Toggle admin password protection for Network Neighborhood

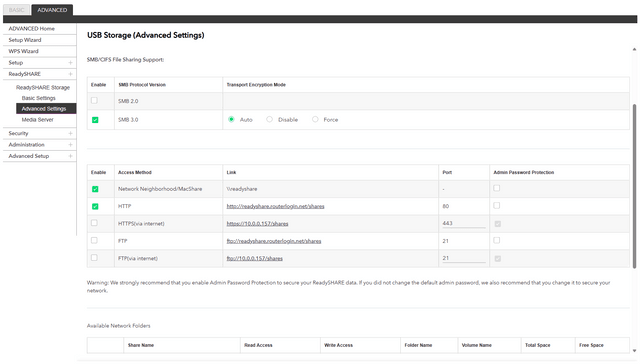tap(497, 188)
